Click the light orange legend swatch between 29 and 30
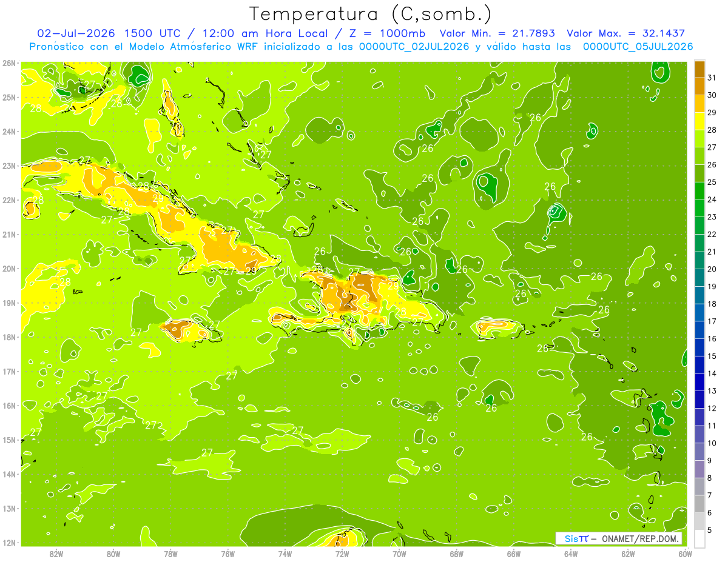The width and height of the screenshot is (728, 562). click(x=699, y=104)
